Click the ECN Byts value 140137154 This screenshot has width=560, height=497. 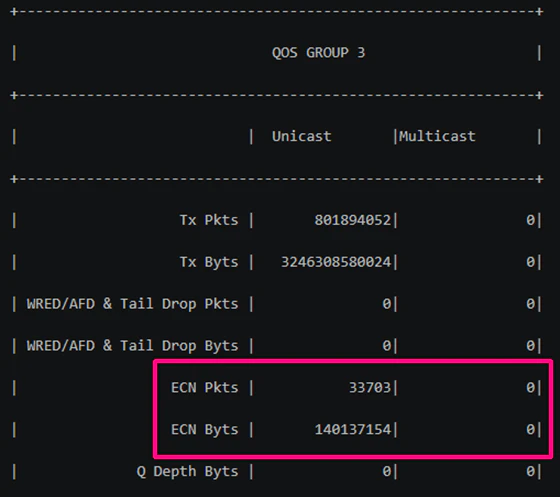point(352,430)
